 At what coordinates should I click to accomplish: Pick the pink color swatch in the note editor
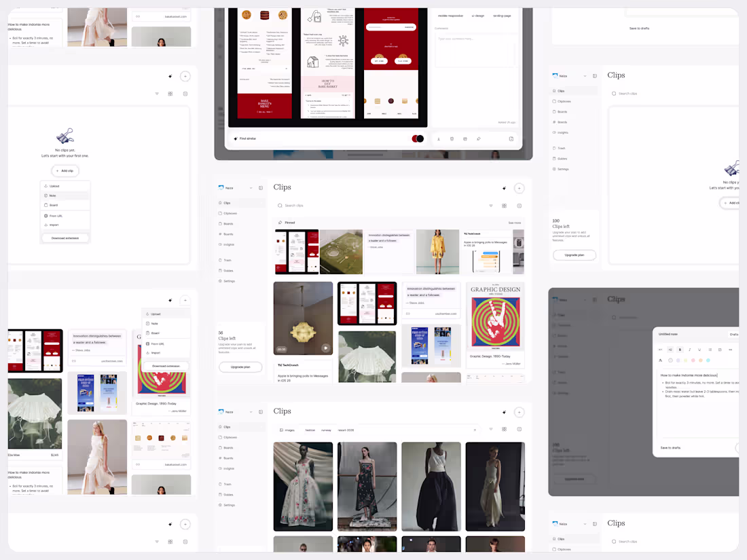693,360
